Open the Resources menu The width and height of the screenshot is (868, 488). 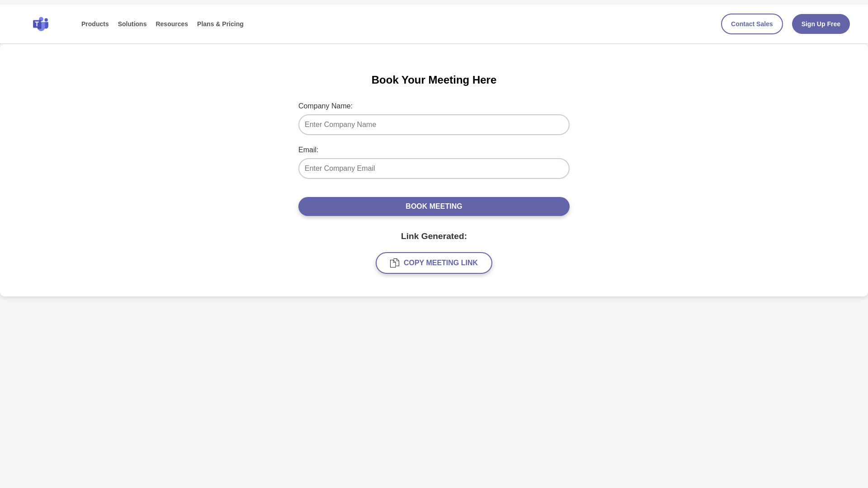coord(172,24)
